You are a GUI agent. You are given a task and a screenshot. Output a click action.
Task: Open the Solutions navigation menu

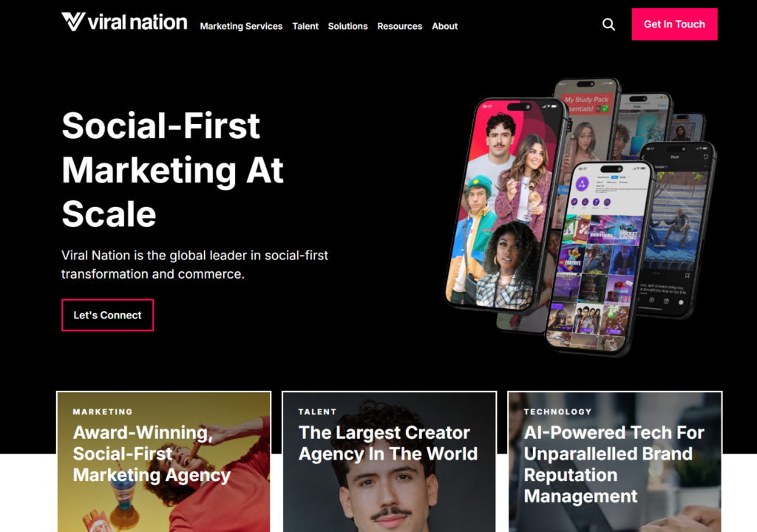(x=347, y=26)
